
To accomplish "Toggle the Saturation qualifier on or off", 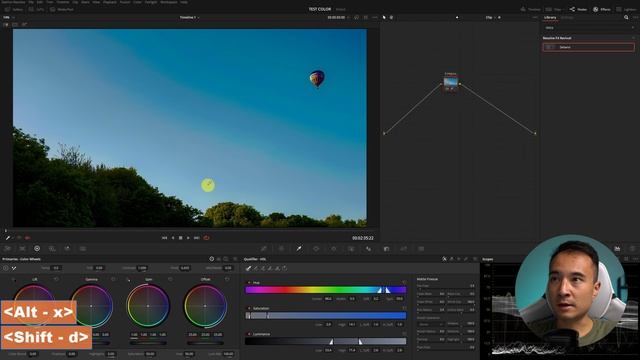I will click(x=249, y=308).
